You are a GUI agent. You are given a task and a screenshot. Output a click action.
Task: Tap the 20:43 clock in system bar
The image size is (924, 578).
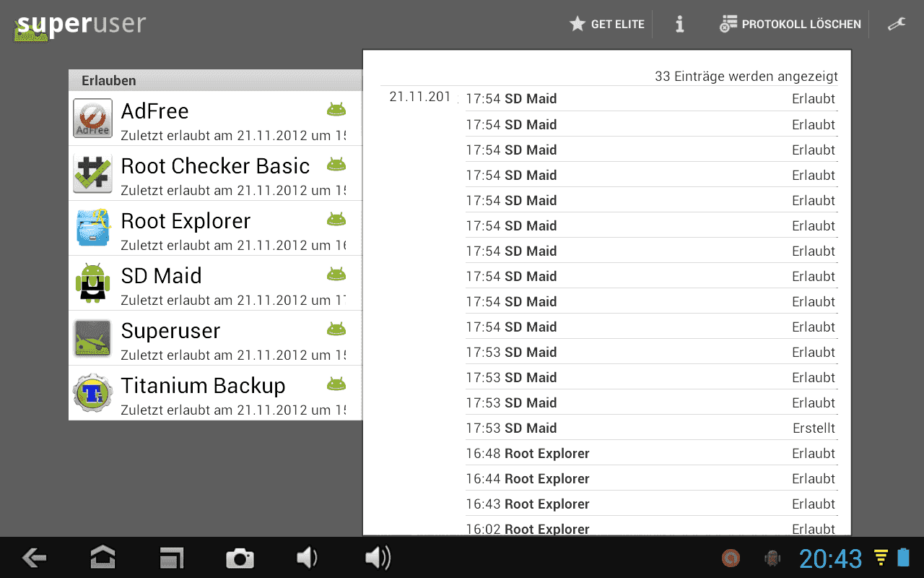click(x=831, y=558)
